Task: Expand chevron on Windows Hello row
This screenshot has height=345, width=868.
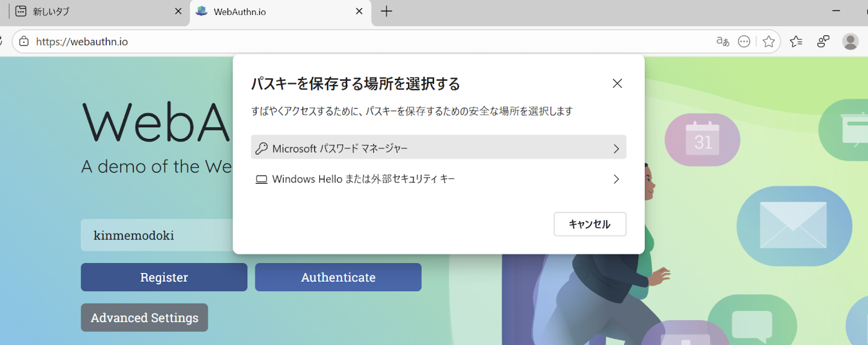Action: (x=616, y=179)
